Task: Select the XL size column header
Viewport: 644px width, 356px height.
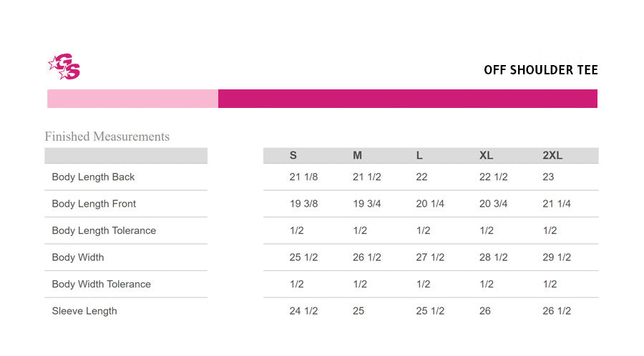Action: tap(487, 155)
